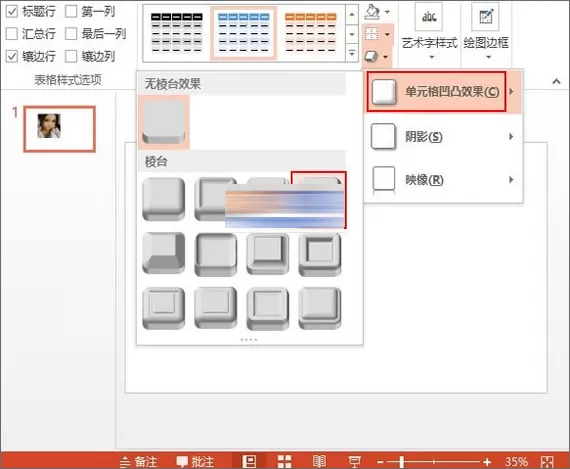The image size is (570, 469).
Task: Choose third bevel in second row
Action: [x=268, y=254]
